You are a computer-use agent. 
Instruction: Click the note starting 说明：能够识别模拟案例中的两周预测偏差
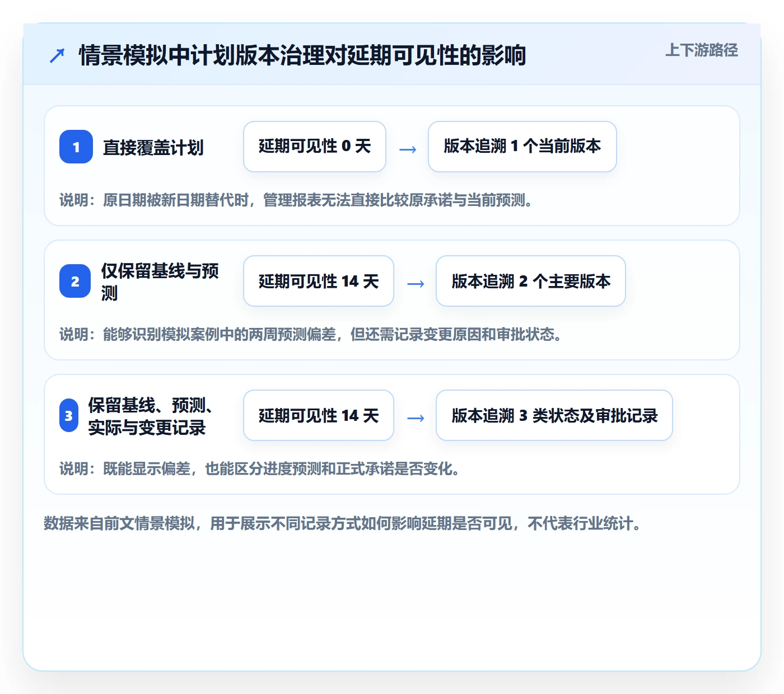311,334
